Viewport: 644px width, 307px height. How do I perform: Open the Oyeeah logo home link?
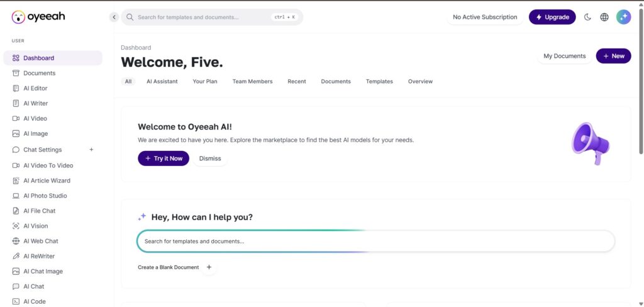pos(38,17)
